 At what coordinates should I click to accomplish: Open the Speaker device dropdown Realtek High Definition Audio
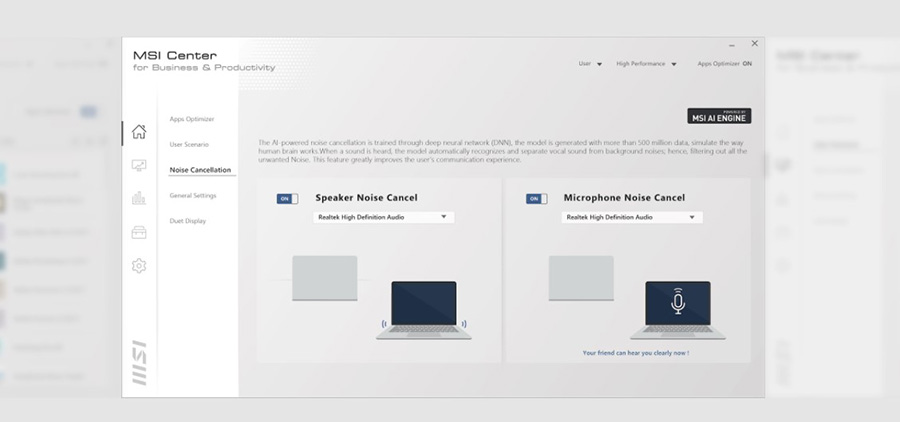(x=383, y=217)
